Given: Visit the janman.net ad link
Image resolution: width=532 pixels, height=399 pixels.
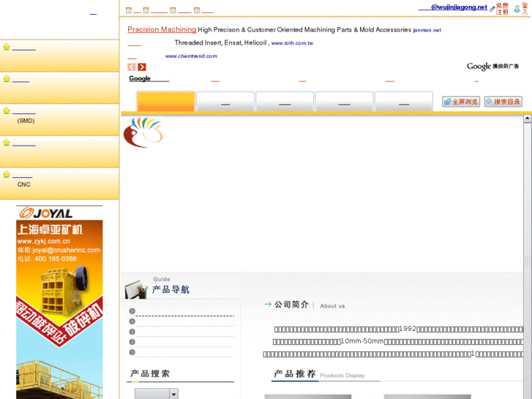Looking at the screenshot, I should 427,30.
